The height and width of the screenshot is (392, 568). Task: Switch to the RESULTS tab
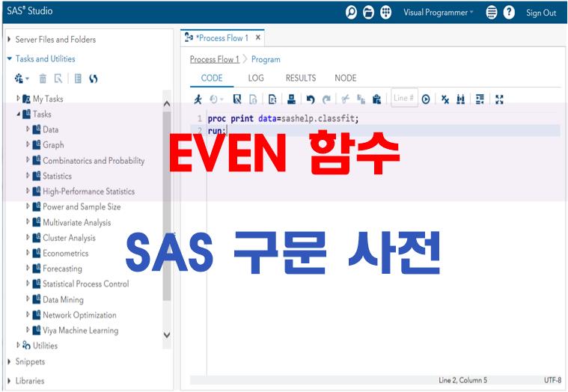tap(301, 78)
